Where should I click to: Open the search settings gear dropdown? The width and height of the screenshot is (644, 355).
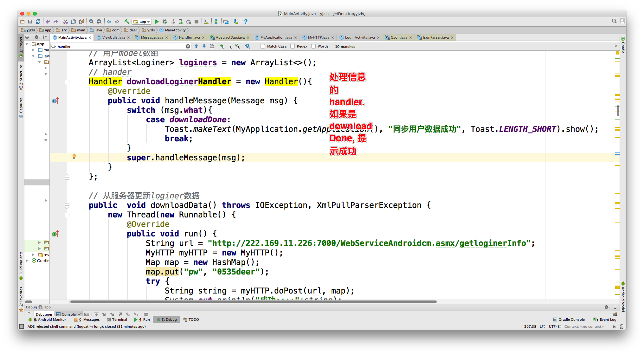click(248, 46)
